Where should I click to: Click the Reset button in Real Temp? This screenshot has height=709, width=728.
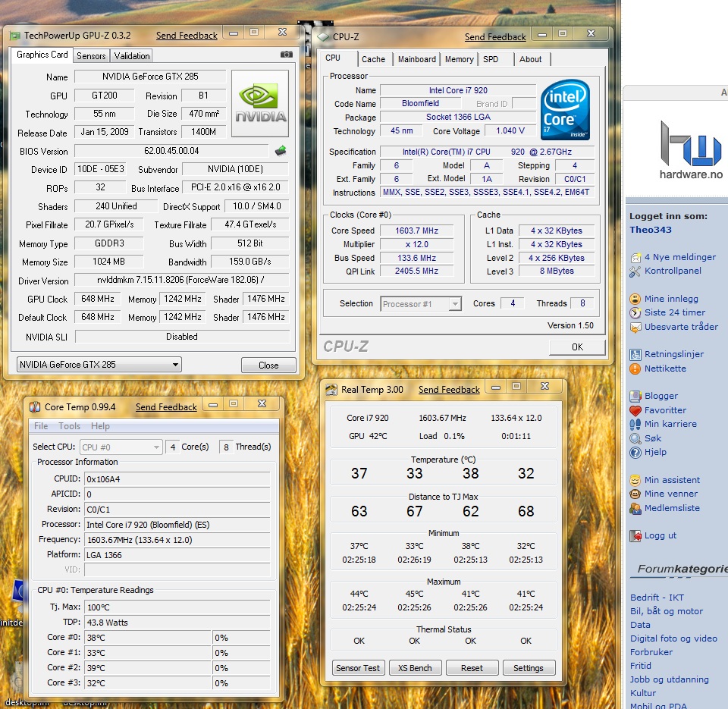(472, 668)
